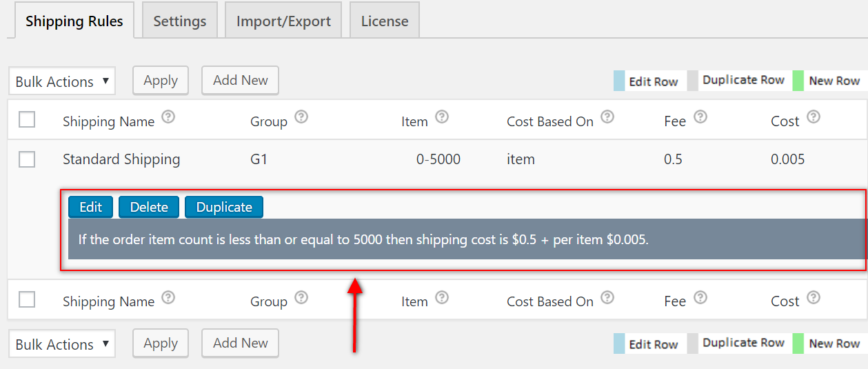This screenshot has height=369, width=868.
Task: Click the green New Row color swatch at top
Action: click(798, 81)
